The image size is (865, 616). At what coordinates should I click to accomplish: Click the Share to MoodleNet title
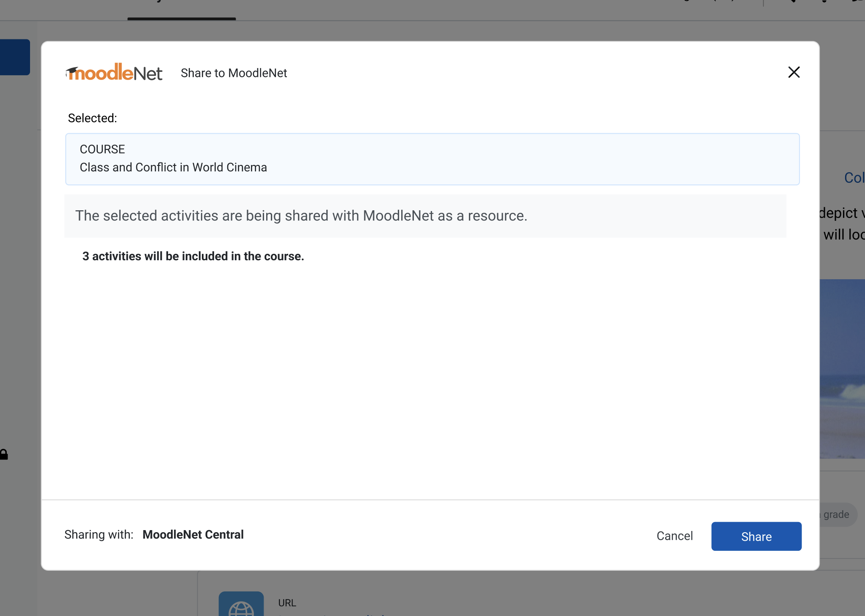pyautogui.click(x=234, y=73)
